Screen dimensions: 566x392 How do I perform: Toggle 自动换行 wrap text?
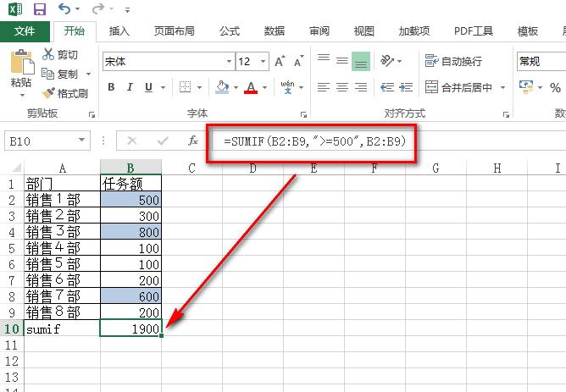pos(453,61)
